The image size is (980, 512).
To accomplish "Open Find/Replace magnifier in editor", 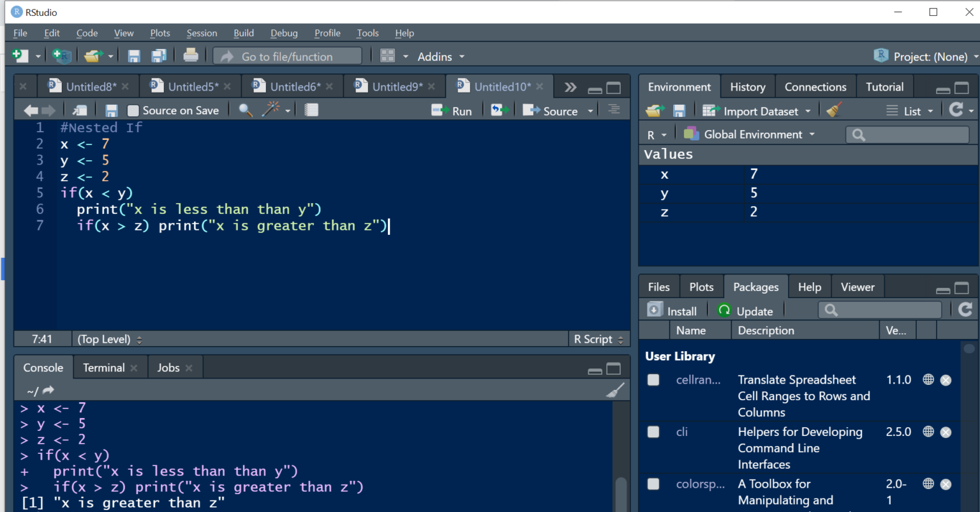I will click(246, 110).
